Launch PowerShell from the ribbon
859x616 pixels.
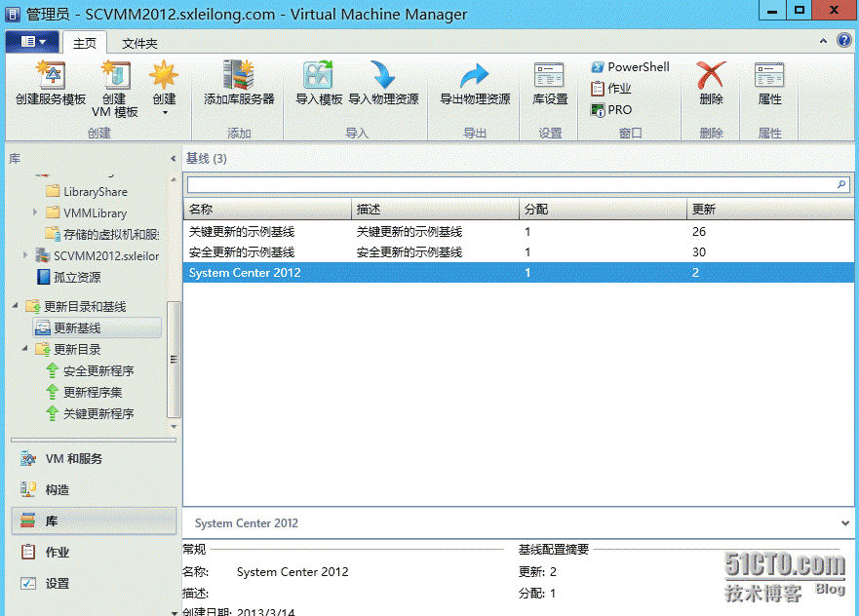tap(631, 67)
